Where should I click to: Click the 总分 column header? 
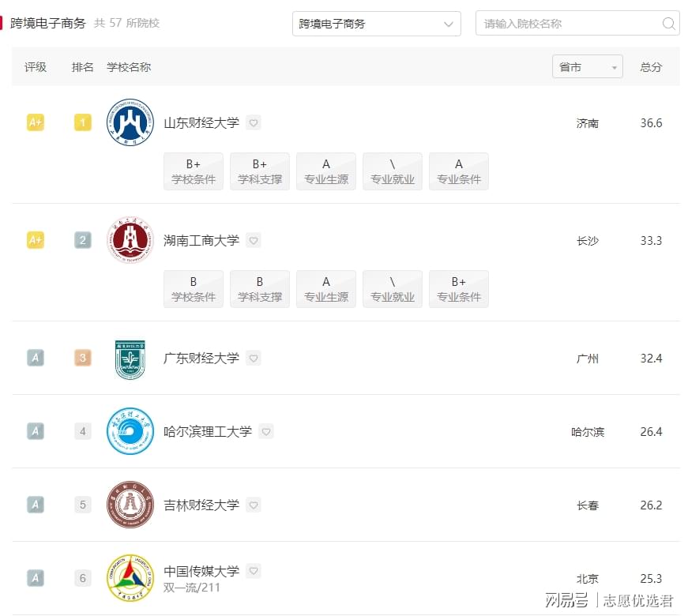click(x=651, y=67)
